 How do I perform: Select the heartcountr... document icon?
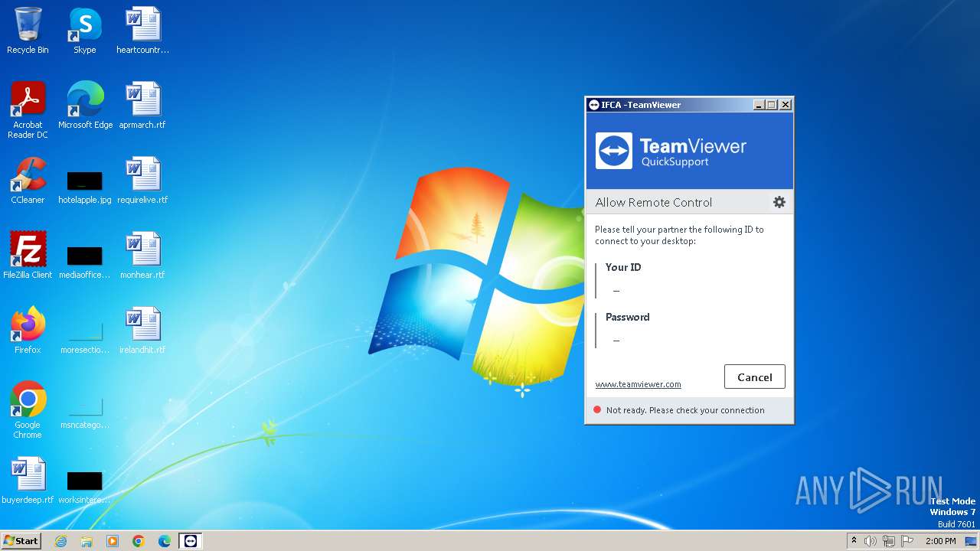(142, 31)
